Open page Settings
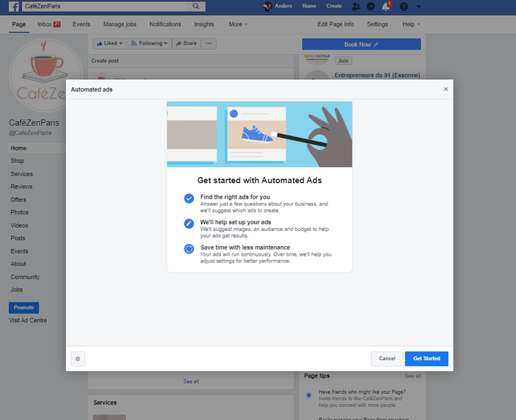 [377, 24]
